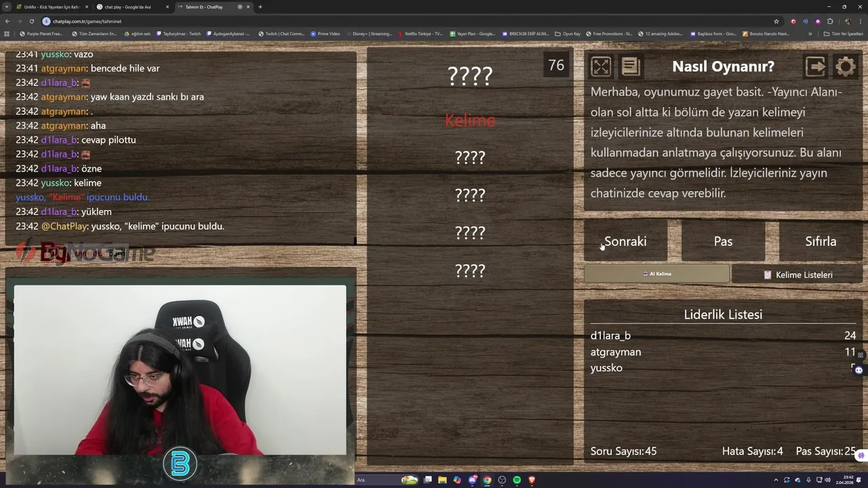868x488 pixels.
Task: Click the Pas button
Action: tap(723, 241)
